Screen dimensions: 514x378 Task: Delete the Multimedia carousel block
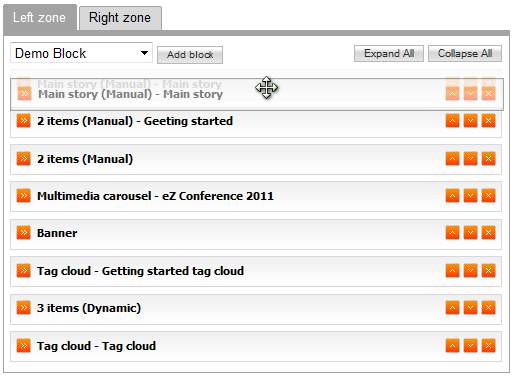488,196
